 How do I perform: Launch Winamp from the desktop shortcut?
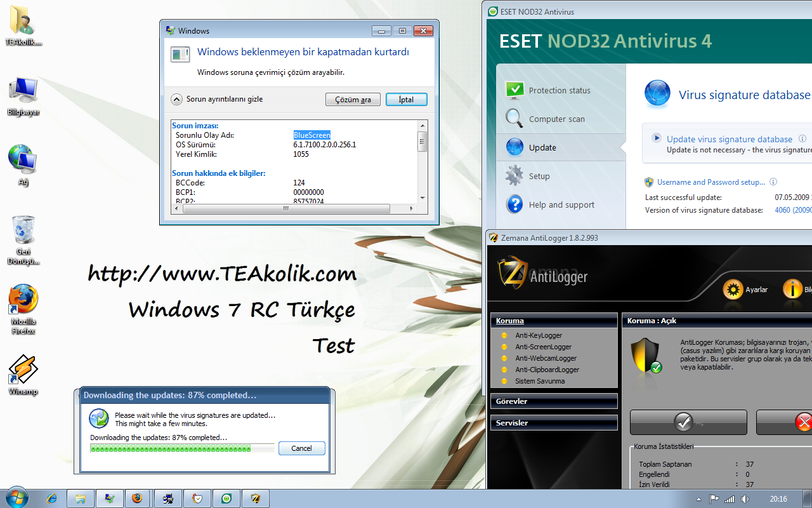tap(23, 375)
